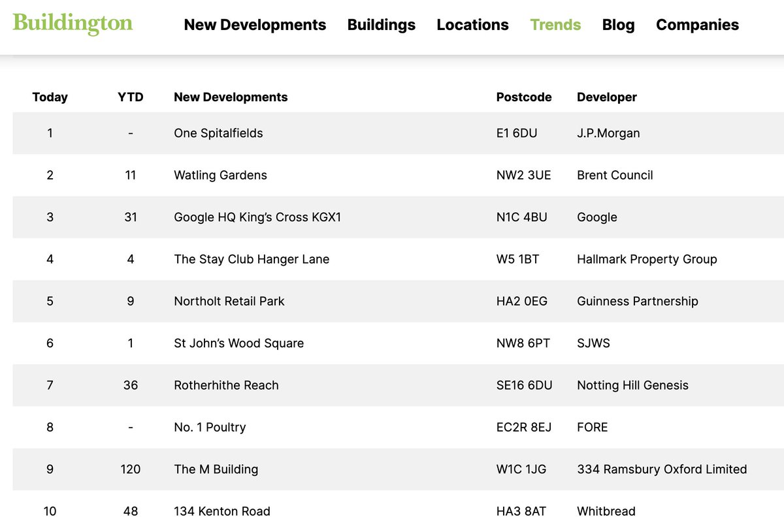This screenshot has width=784, height=532.
Task: Click postcode E1 6DU
Action: coord(517,133)
